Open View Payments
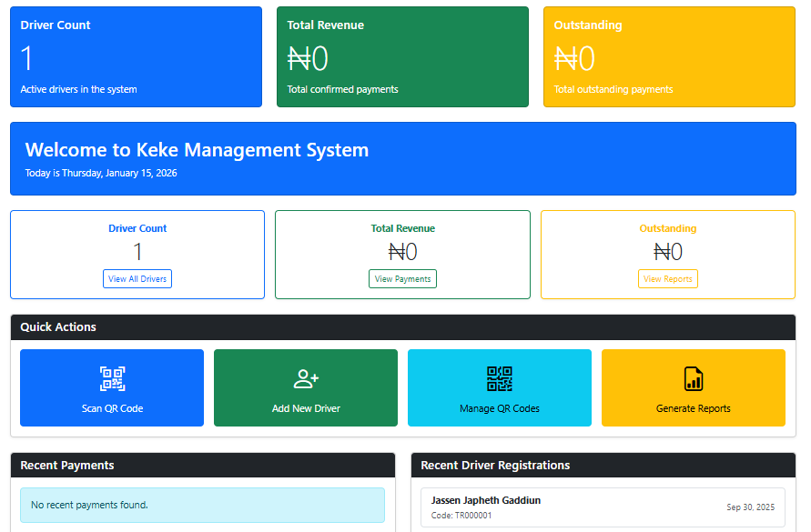This screenshot has height=532, width=811. pos(402,278)
